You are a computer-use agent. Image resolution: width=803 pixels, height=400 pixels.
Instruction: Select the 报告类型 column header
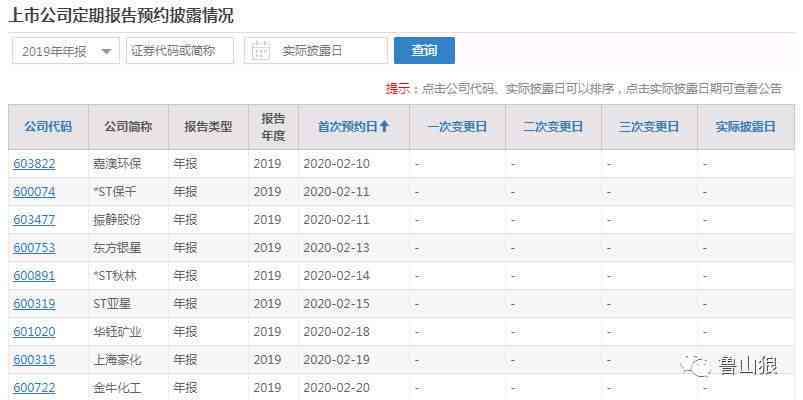click(x=208, y=127)
